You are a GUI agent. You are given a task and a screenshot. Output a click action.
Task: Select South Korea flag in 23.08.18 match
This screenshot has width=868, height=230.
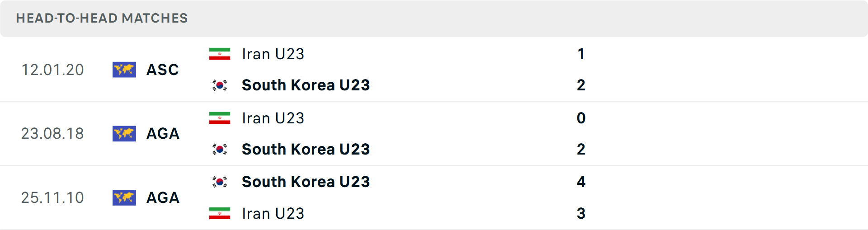(x=220, y=149)
